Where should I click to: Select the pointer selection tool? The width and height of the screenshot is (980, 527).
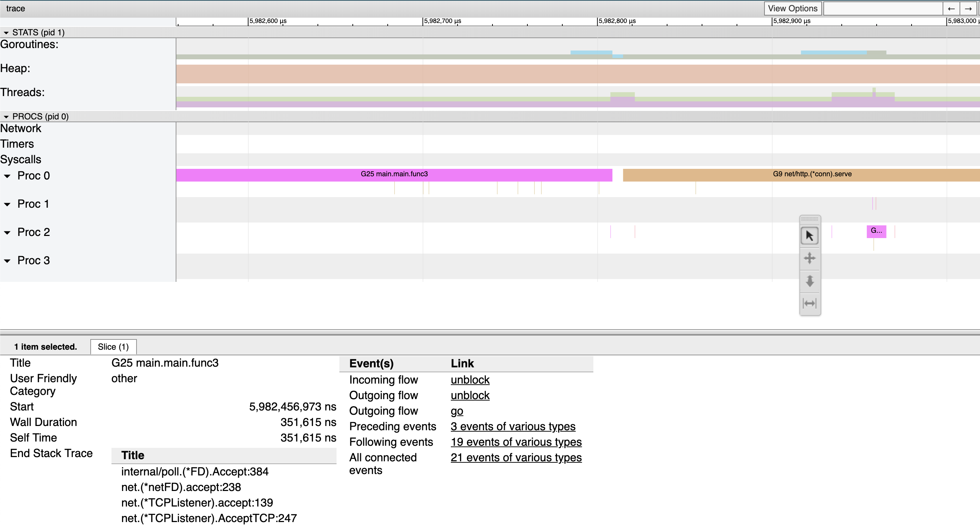click(x=810, y=236)
